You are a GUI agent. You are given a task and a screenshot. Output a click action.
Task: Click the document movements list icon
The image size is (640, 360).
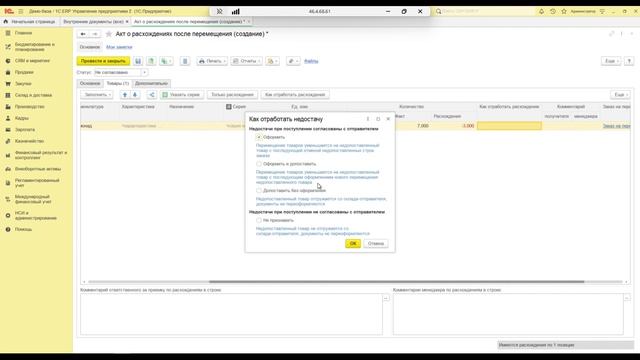(185, 61)
